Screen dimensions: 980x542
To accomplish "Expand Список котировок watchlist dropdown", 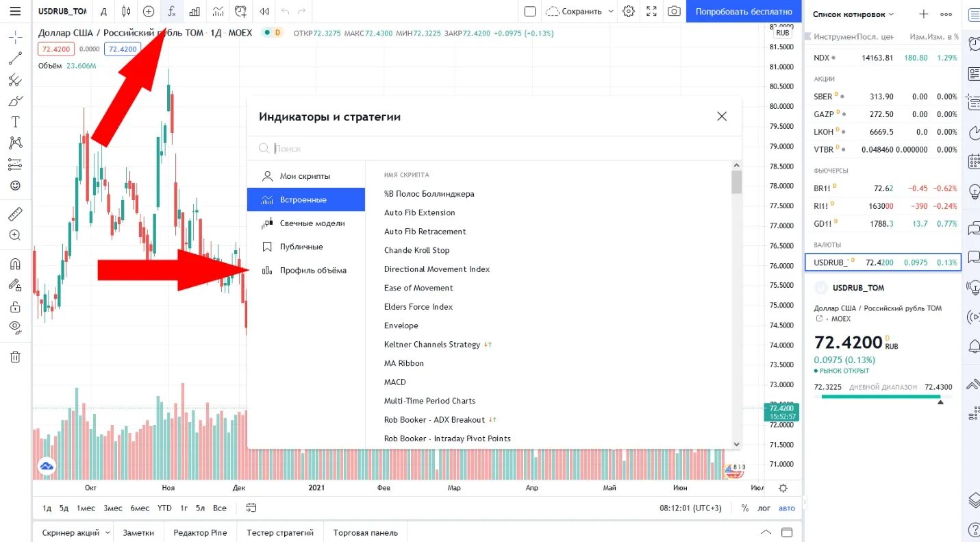I will click(853, 14).
